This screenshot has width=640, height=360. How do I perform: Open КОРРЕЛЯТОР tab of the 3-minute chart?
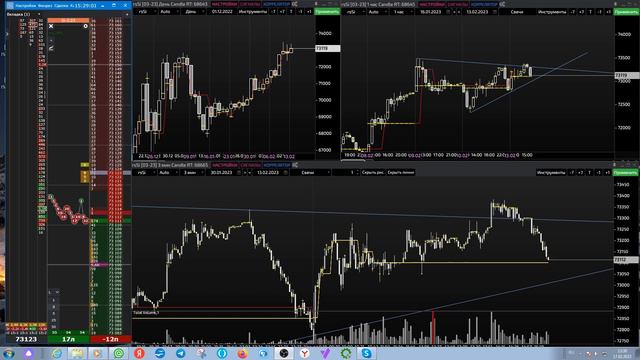coord(277,165)
